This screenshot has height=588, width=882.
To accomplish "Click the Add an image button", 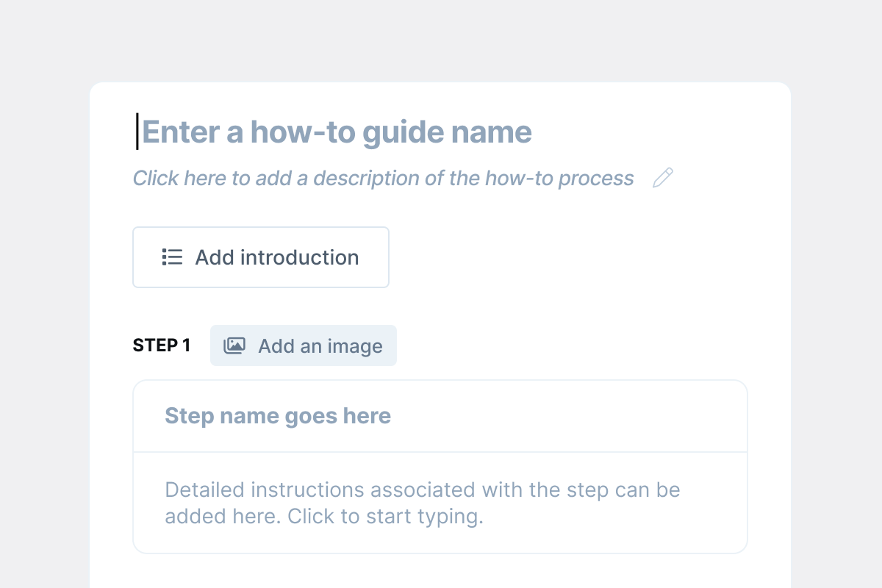I will coord(304,345).
